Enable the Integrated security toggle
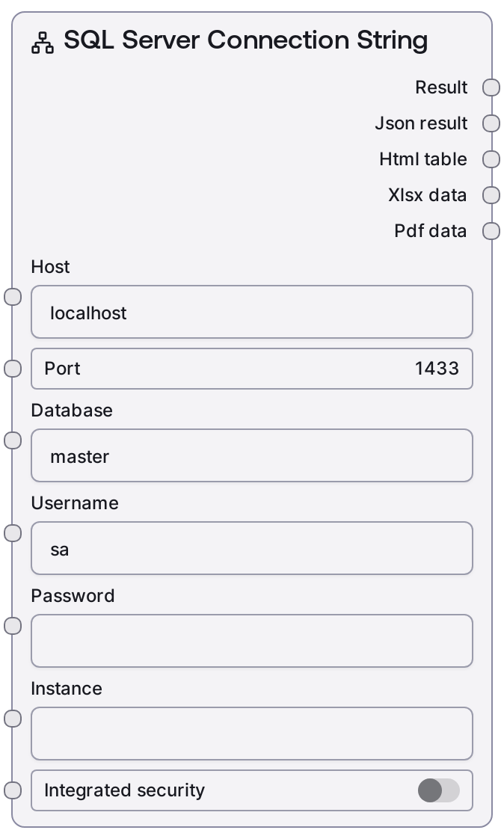This screenshot has width=504, height=839. tap(439, 790)
